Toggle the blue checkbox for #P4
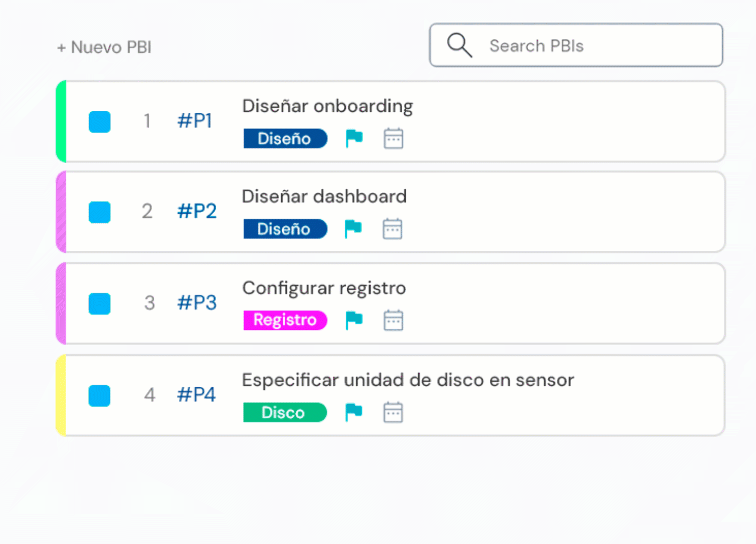The image size is (756, 544). coord(100,395)
